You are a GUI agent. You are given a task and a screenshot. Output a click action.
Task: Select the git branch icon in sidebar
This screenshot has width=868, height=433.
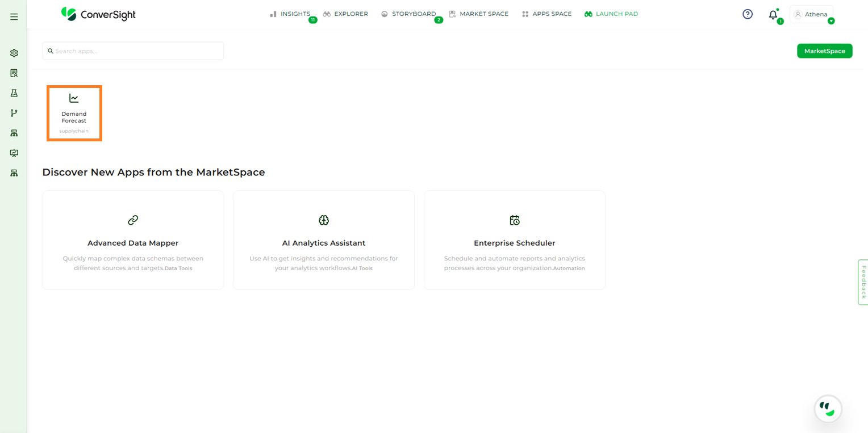pos(14,113)
